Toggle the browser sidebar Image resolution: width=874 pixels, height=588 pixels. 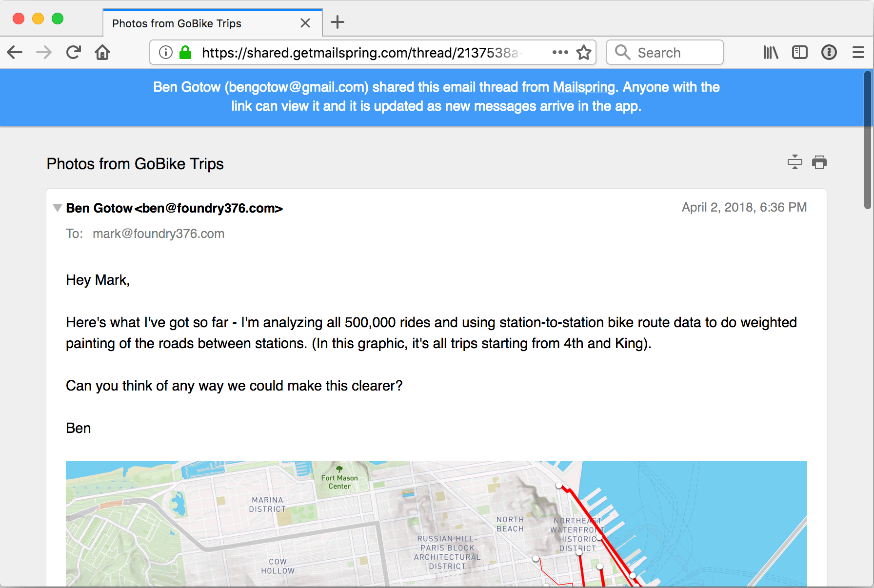(x=799, y=52)
